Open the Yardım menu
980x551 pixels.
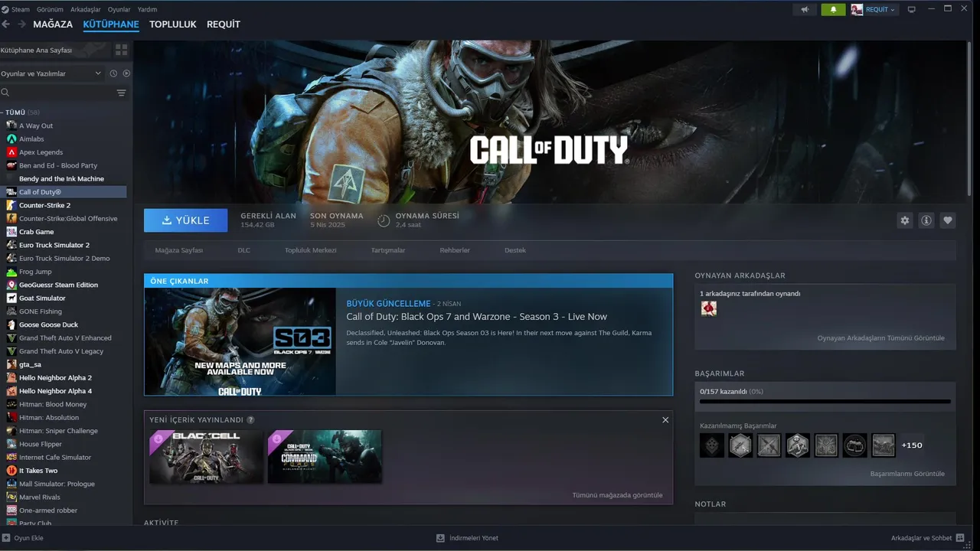[147, 9]
